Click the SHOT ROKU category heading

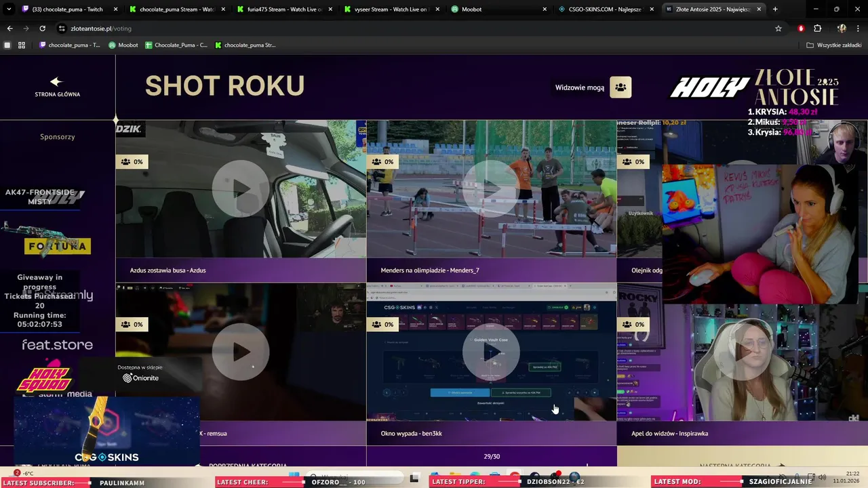[x=224, y=86]
